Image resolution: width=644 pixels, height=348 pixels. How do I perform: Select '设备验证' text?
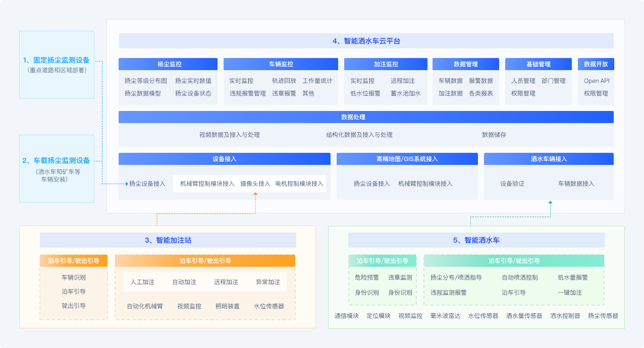click(512, 184)
